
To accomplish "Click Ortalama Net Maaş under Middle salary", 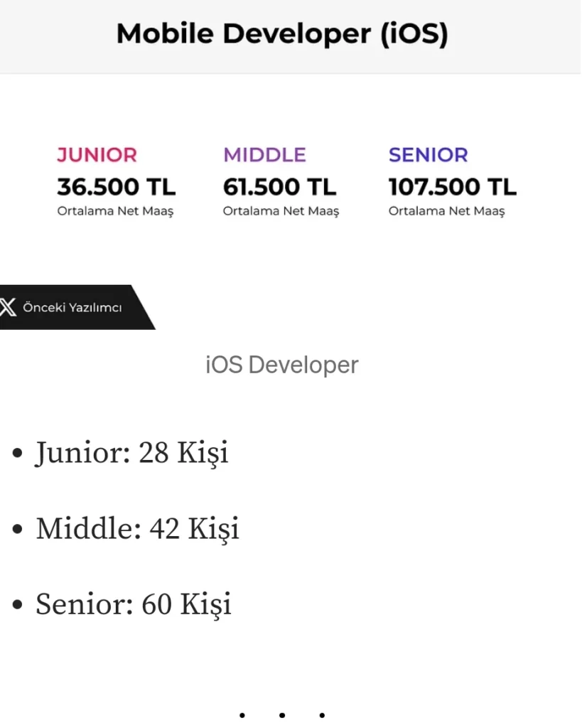I will click(281, 211).
